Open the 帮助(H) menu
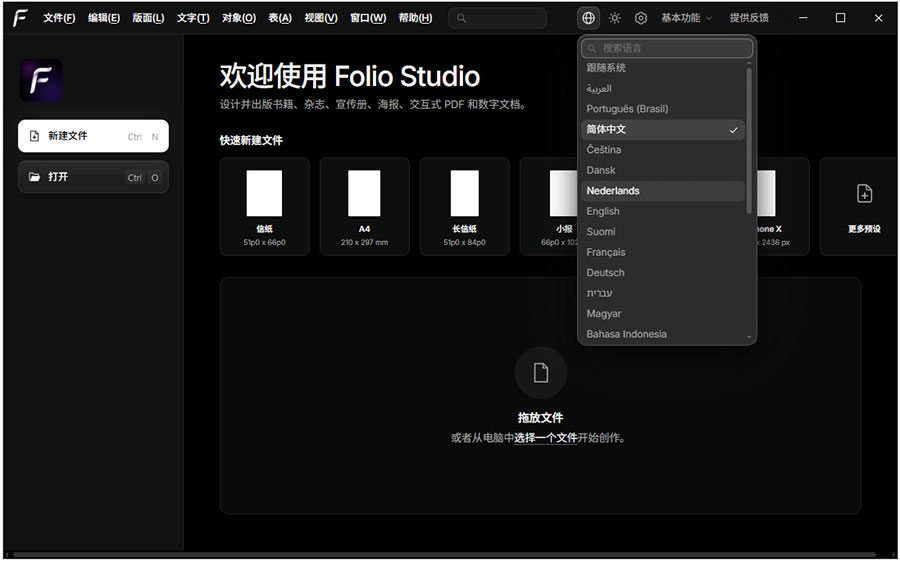The image size is (900, 562). click(415, 18)
